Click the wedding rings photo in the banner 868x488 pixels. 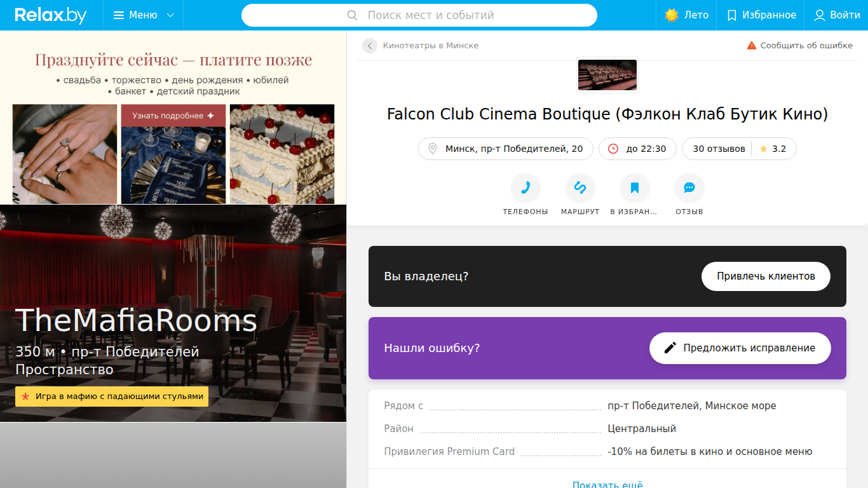click(65, 154)
